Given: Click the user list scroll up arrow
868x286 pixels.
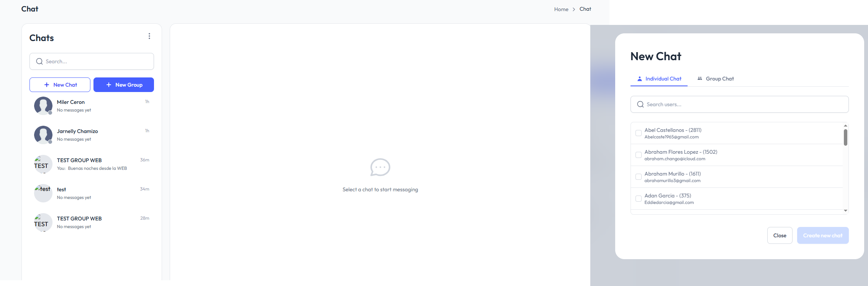Looking at the screenshot, I should [845, 126].
